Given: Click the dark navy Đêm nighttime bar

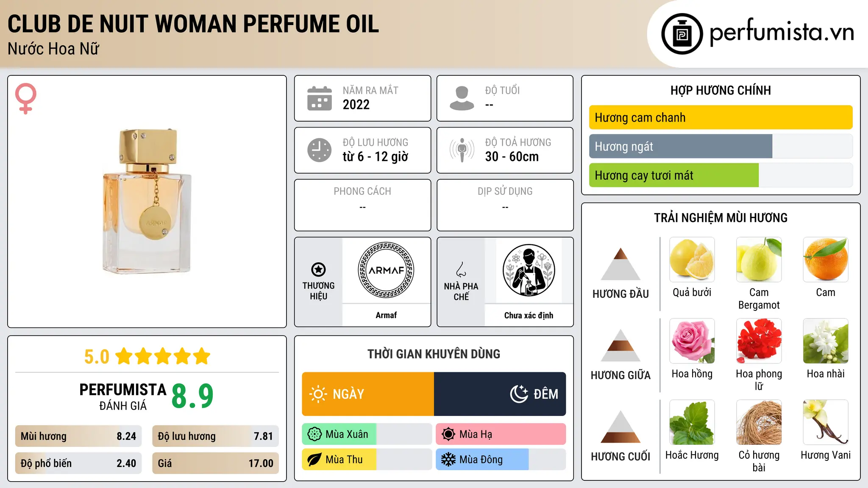Looking at the screenshot, I should click(x=500, y=394).
